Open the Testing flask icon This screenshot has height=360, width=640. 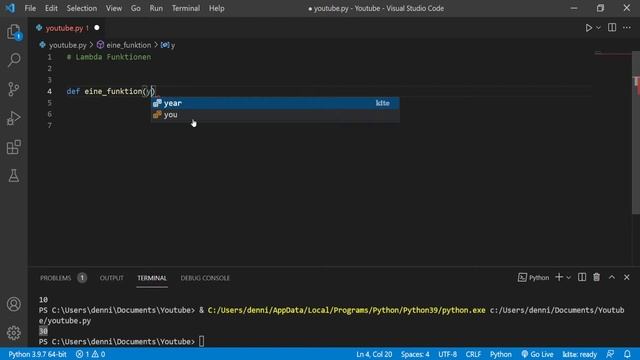(x=13, y=176)
